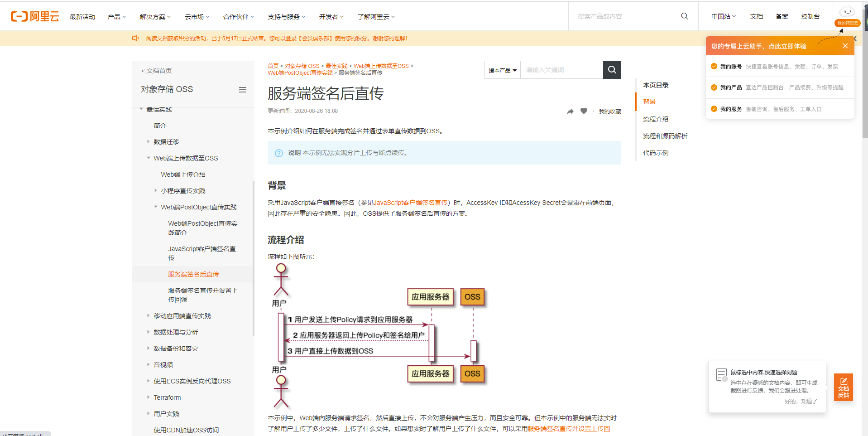This screenshot has width=868, height=436.
Task: Open the 产品 menu
Action: [x=116, y=16]
